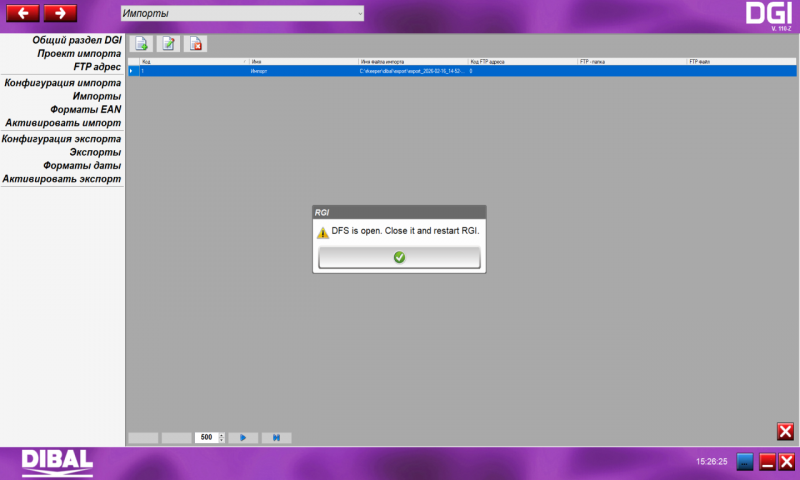This screenshot has height=480, width=800.
Task: Click the forward arrow navigation button
Action: tap(60, 13)
